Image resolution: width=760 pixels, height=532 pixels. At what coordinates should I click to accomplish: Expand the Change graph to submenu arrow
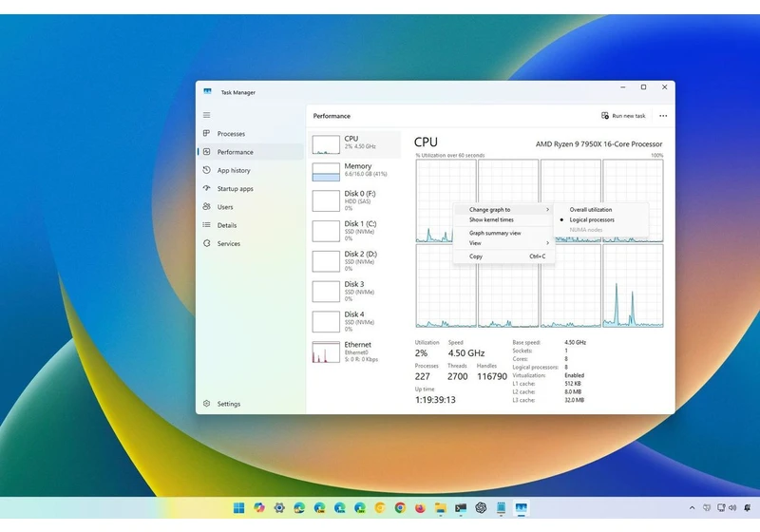(x=548, y=209)
